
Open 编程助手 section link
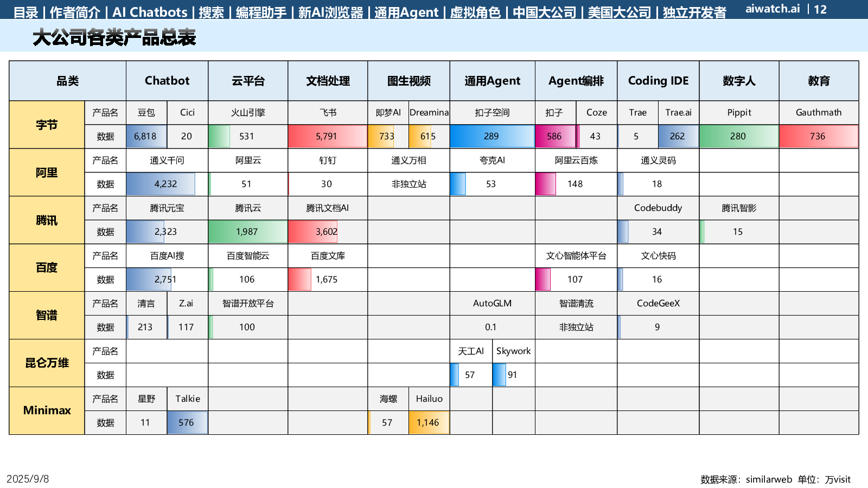coord(261,12)
